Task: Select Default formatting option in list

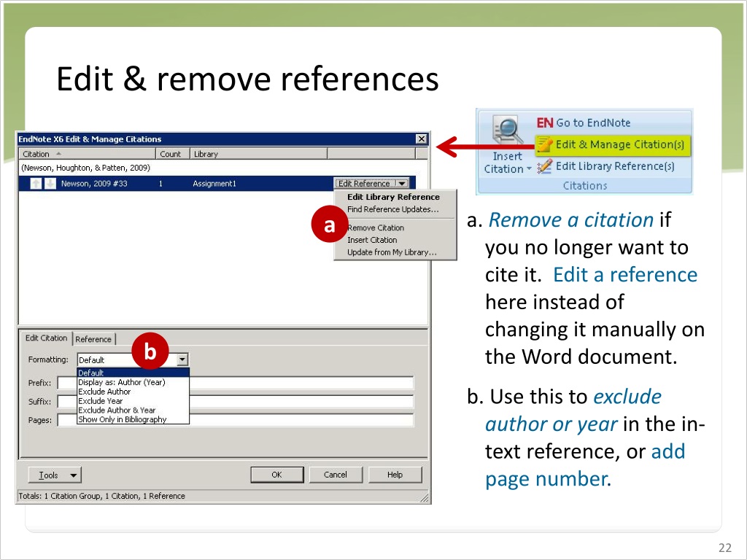Action: tap(133, 373)
